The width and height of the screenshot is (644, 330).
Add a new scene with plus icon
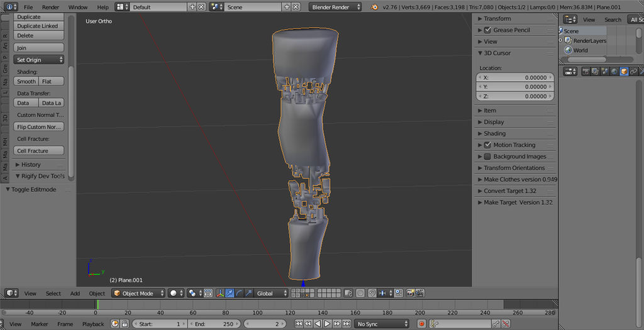click(287, 7)
